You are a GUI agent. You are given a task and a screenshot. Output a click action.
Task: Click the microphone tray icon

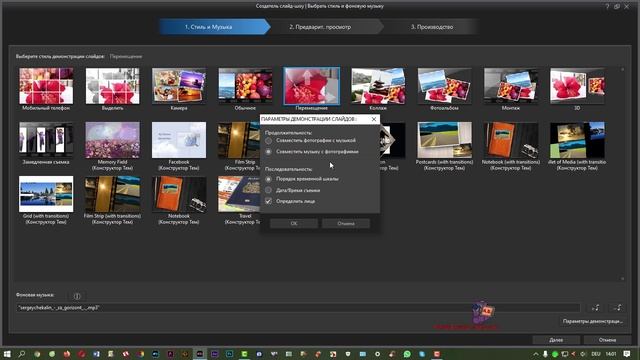tap(545, 354)
